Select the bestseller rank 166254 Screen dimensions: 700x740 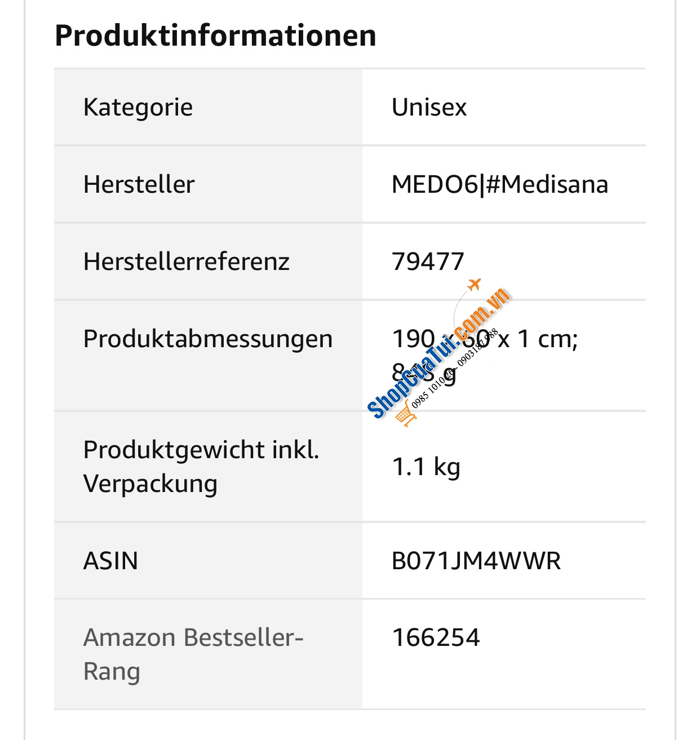436,637
